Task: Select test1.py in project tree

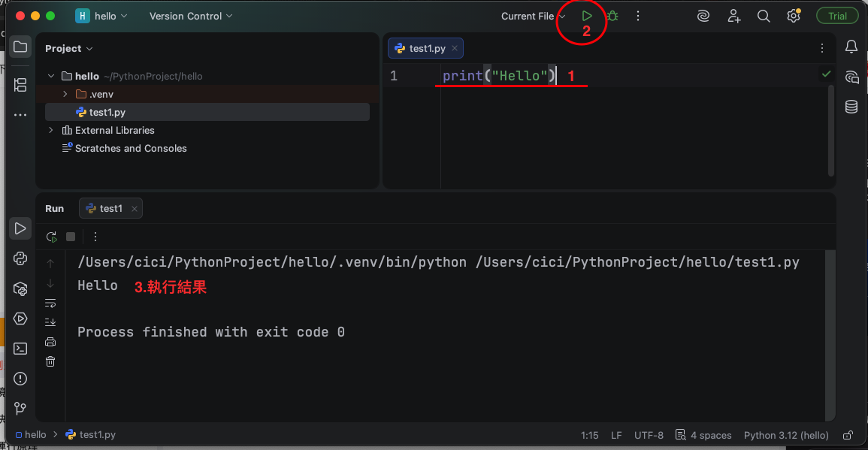Action: click(x=107, y=112)
